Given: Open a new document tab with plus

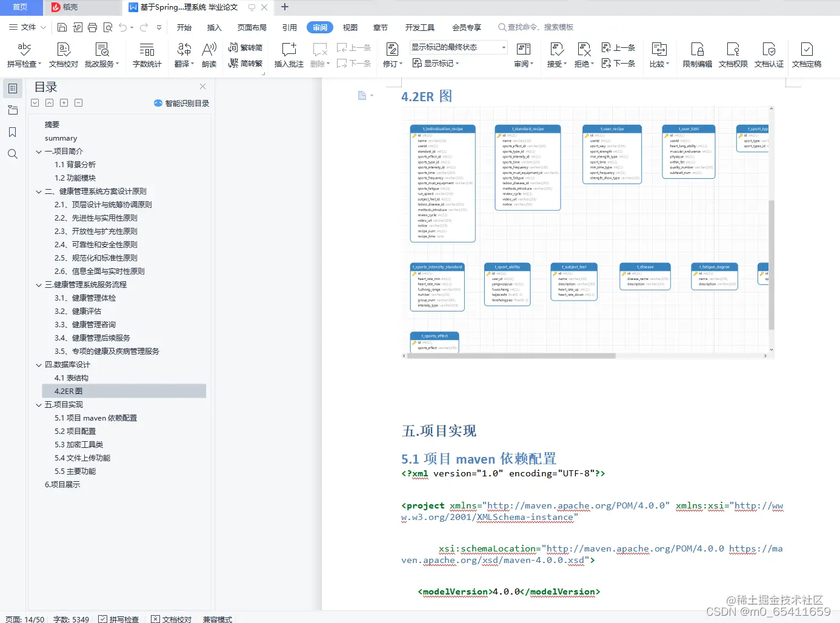Looking at the screenshot, I should tap(285, 7).
